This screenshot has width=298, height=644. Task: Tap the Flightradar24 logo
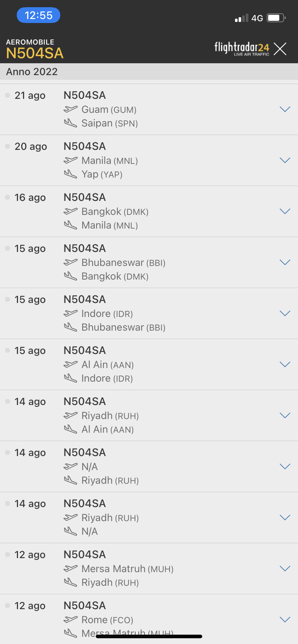coord(241,49)
